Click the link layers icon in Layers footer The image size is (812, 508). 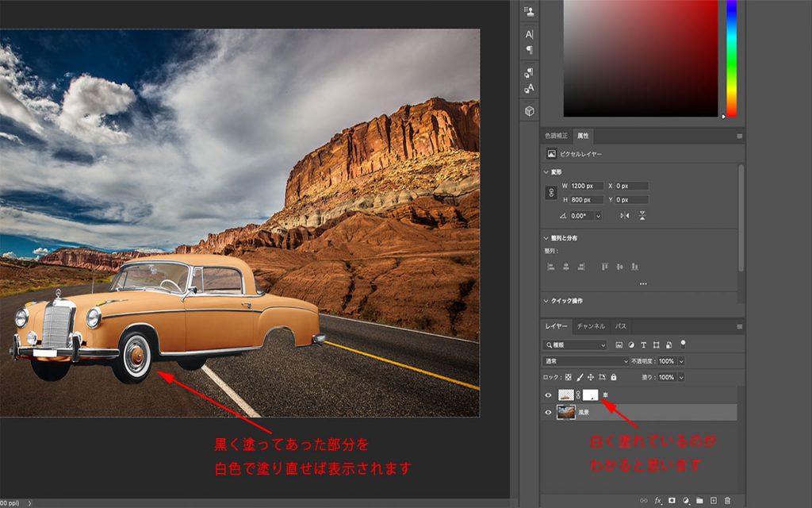coord(644,501)
